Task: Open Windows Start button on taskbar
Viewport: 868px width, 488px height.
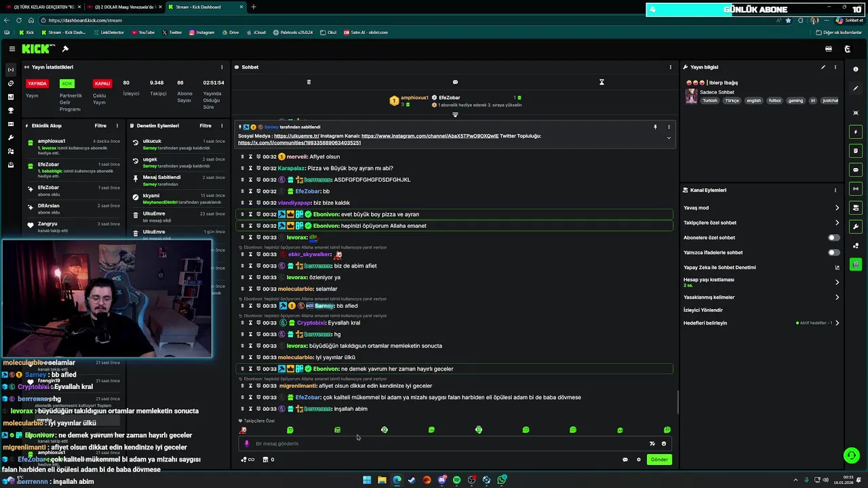Action: coord(367,480)
